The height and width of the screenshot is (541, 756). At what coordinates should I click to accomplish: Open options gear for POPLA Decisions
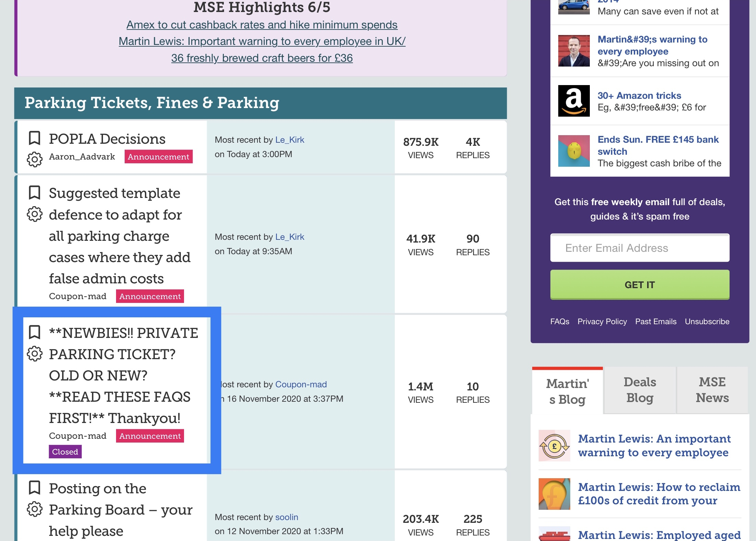coord(34,160)
